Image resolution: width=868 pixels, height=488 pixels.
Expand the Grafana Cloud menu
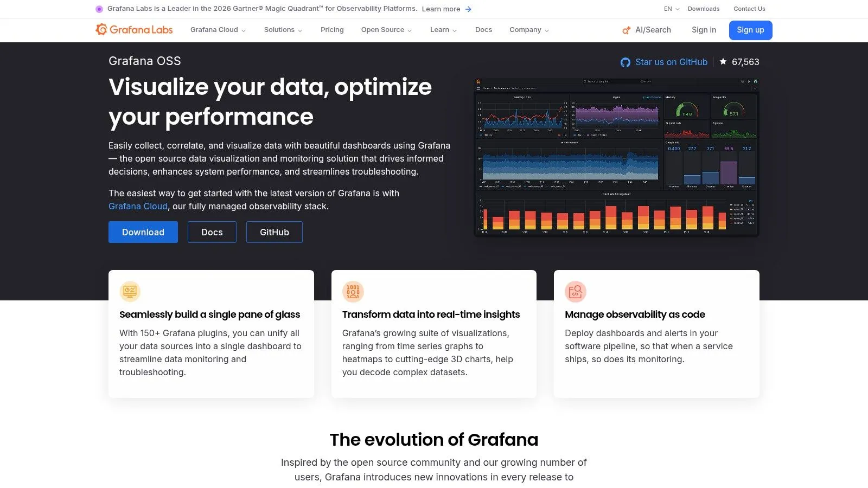pyautogui.click(x=218, y=30)
